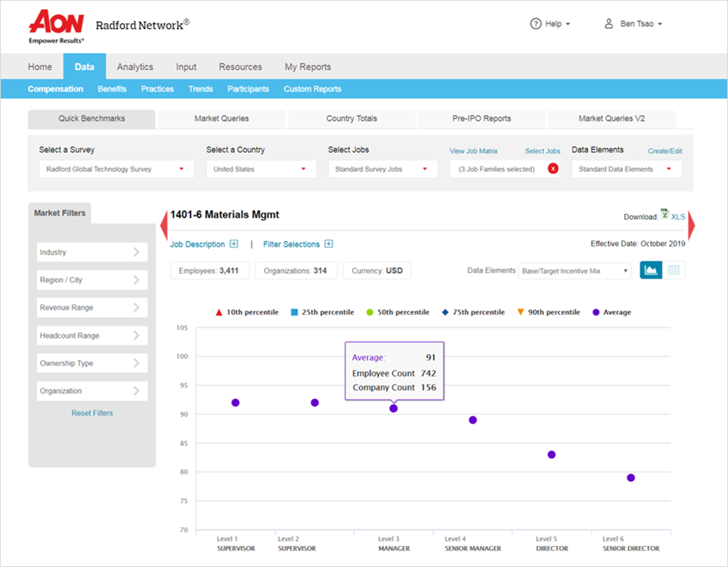
Task: Click the Level 5 Director average point
Action: pyautogui.click(x=551, y=455)
